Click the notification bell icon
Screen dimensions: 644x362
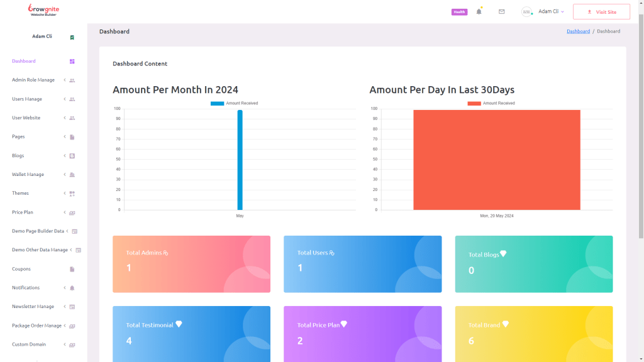click(479, 11)
